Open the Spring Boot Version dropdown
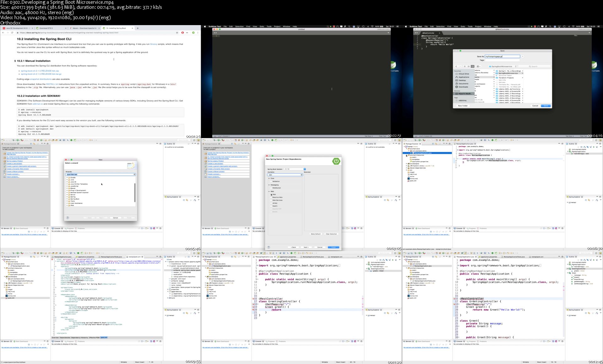Image resolution: width=603 pixels, height=364 pixels. [304, 169]
